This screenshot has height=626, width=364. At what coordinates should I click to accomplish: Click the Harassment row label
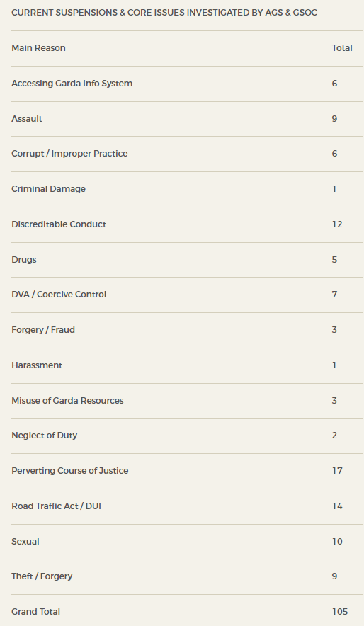tap(37, 365)
